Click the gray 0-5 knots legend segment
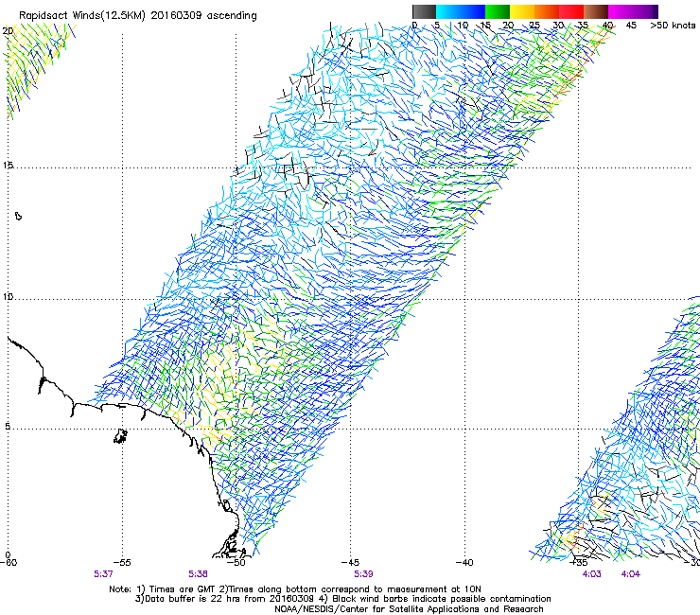Image resolution: width=700 pixels, height=615 pixels. coord(424,11)
